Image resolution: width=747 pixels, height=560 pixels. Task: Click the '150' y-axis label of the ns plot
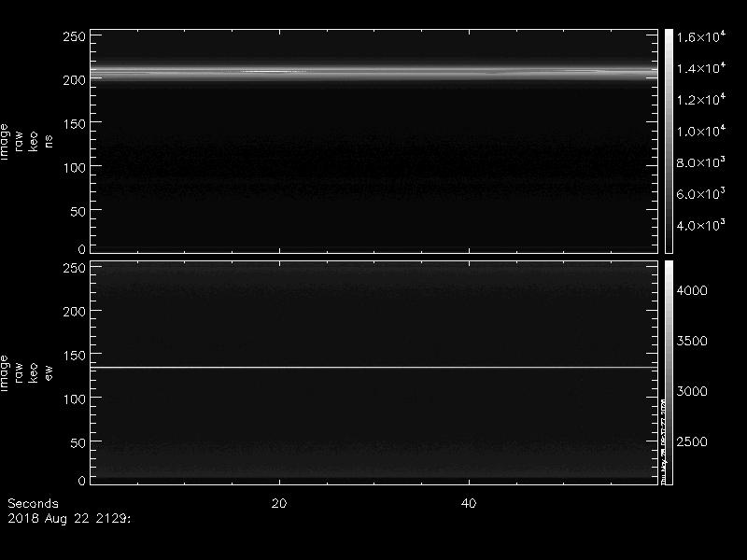click(75, 124)
